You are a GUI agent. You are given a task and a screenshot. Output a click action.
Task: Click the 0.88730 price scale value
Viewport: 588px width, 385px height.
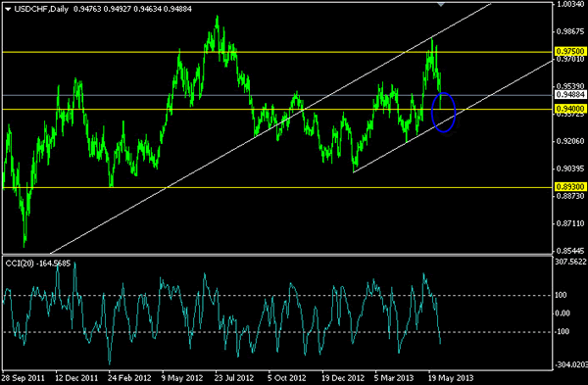pos(570,196)
